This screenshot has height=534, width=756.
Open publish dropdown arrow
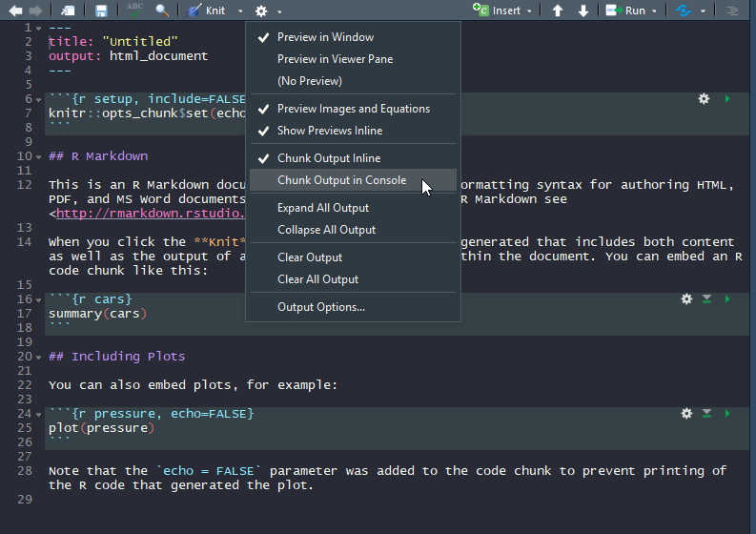pyautogui.click(x=703, y=11)
